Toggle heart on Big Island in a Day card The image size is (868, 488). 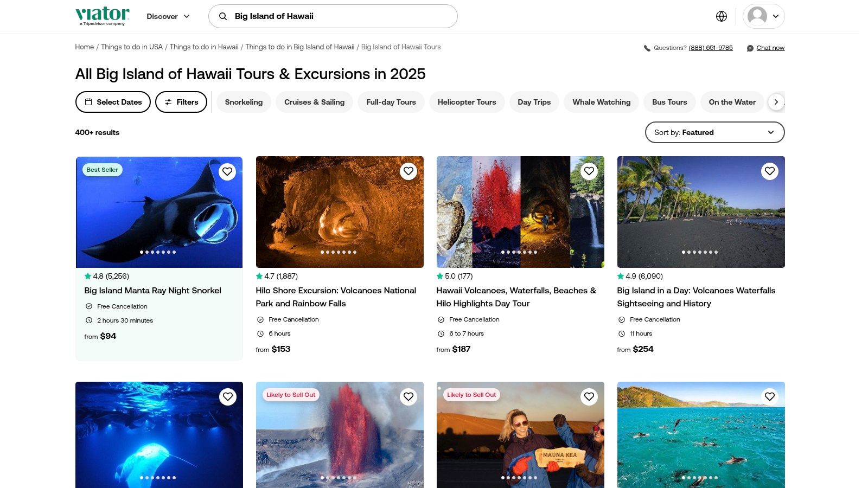[x=770, y=171]
